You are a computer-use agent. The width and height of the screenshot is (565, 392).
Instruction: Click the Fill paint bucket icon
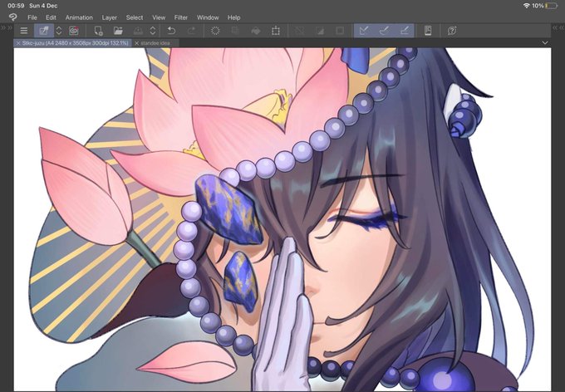tap(255, 31)
